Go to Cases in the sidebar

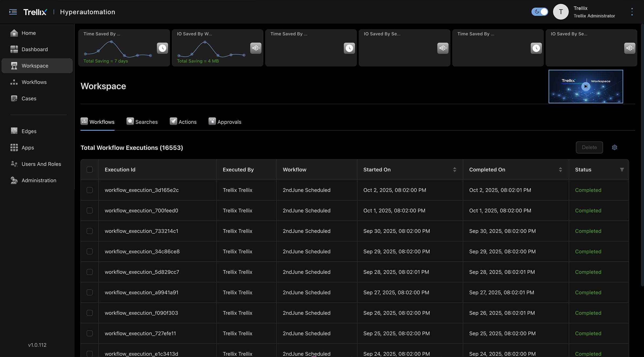(x=29, y=98)
